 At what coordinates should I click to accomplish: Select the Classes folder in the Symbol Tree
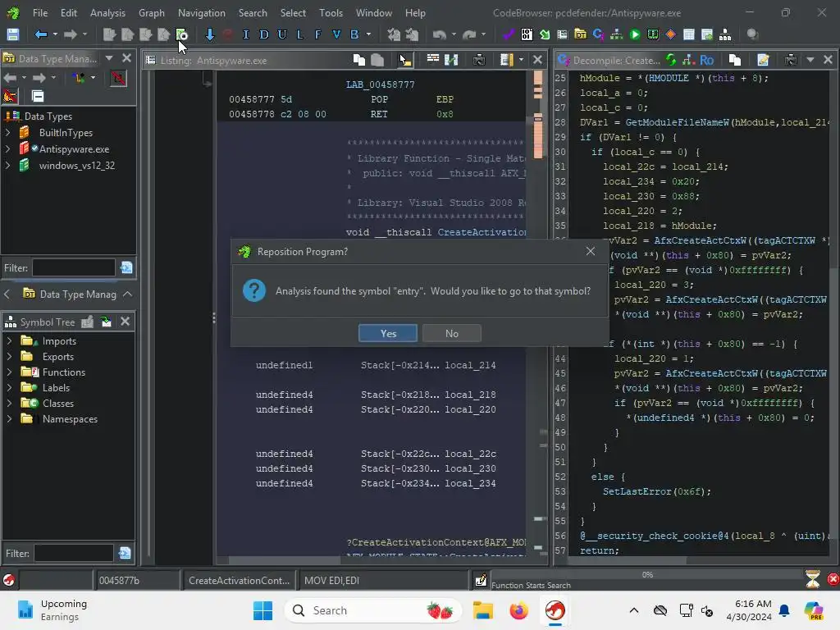point(58,403)
